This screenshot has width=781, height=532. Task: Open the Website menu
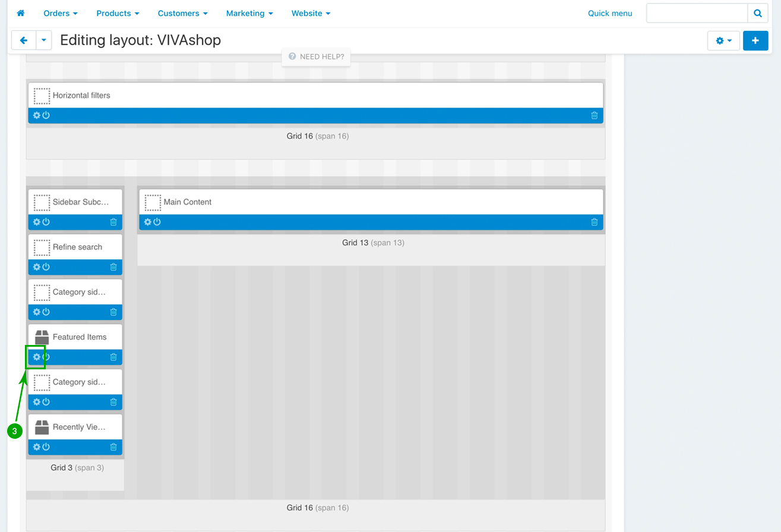[x=311, y=13]
